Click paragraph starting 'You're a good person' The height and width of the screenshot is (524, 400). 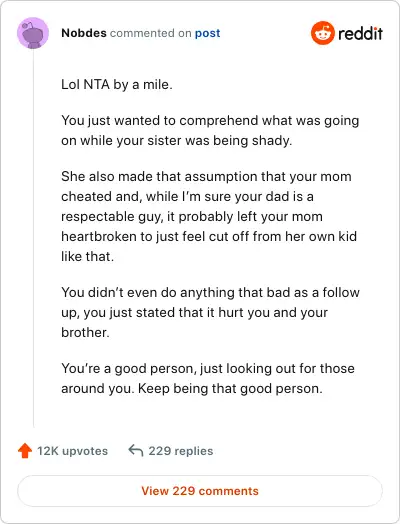click(x=208, y=378)
